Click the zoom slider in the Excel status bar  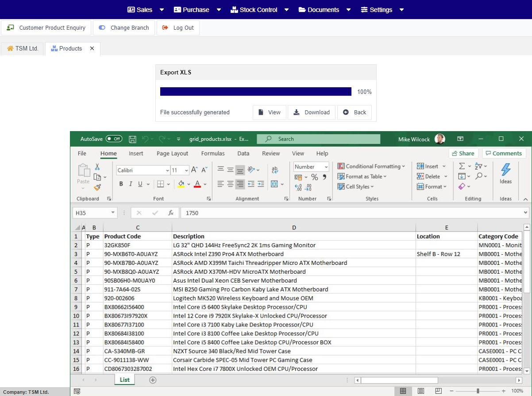478,391
